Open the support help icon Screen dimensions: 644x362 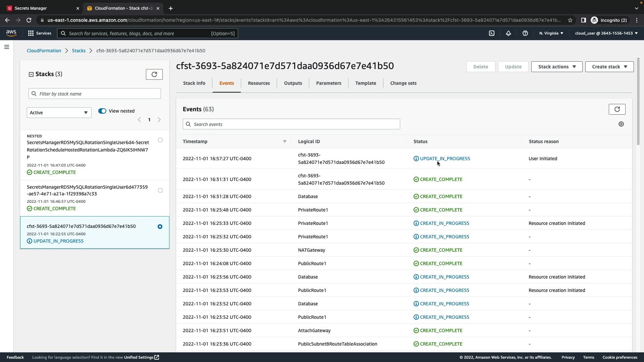pos(525,33)
